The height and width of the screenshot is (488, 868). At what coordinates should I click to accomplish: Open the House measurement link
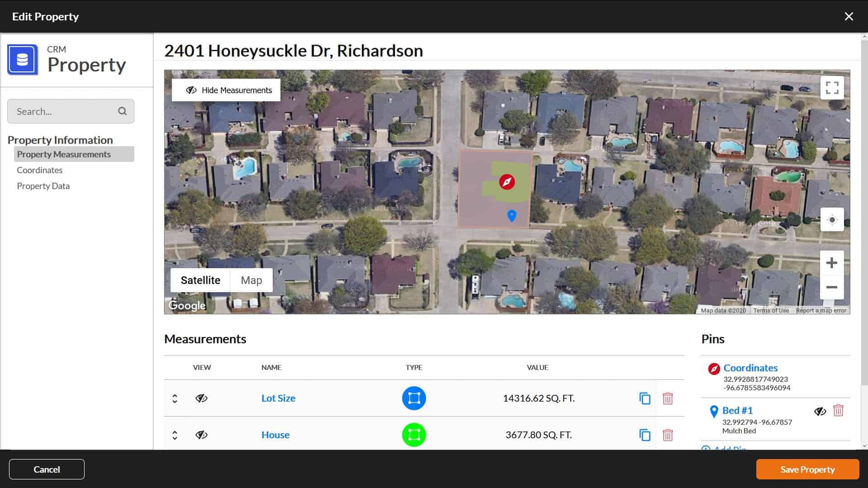pos(275,435)
